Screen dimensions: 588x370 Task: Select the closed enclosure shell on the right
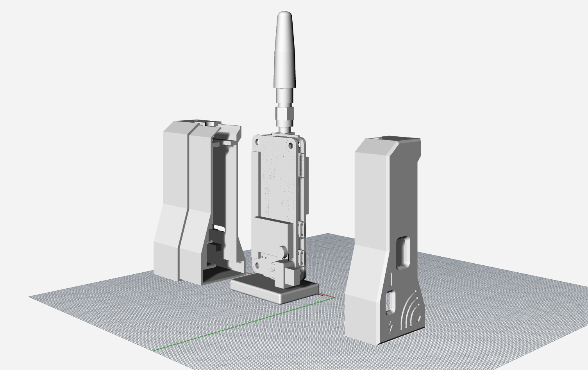pyautogui.click(x=385, y=240)
